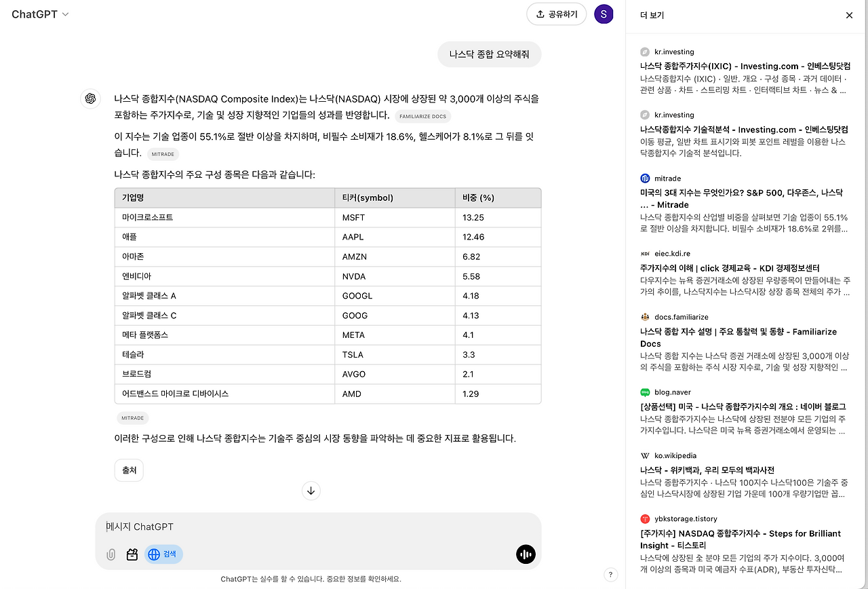Open the tools briefcase icon in composer
This screenshot has width=868, height=589.
(132, 554)
